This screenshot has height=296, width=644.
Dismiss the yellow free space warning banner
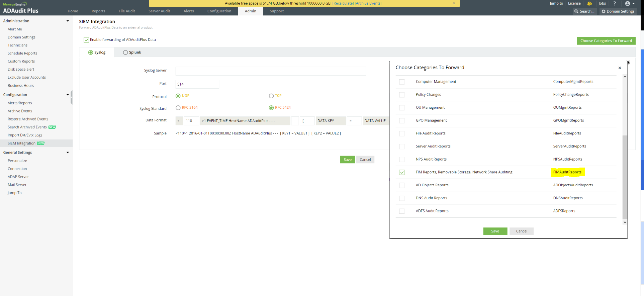(454, 3)
